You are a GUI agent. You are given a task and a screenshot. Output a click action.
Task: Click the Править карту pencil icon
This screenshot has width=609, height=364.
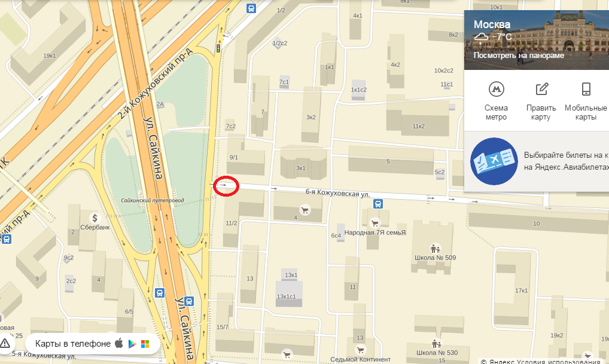click(x=541, y=89)
